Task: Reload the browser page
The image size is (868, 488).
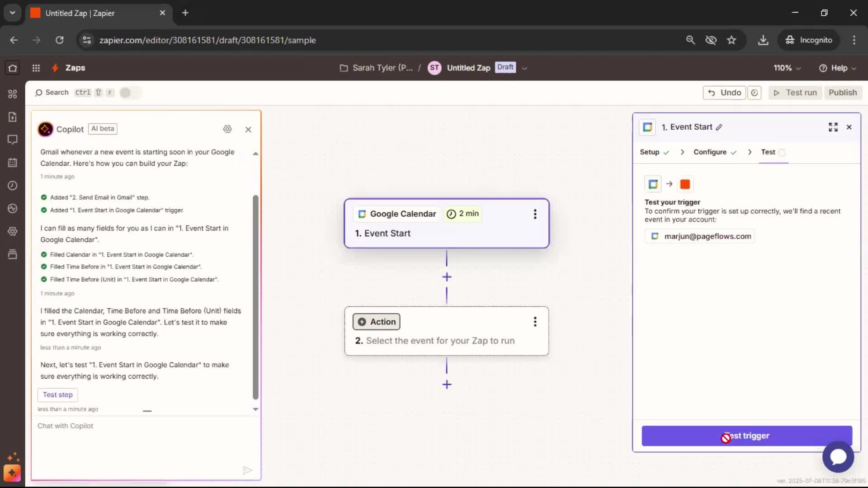Action: 59,40
